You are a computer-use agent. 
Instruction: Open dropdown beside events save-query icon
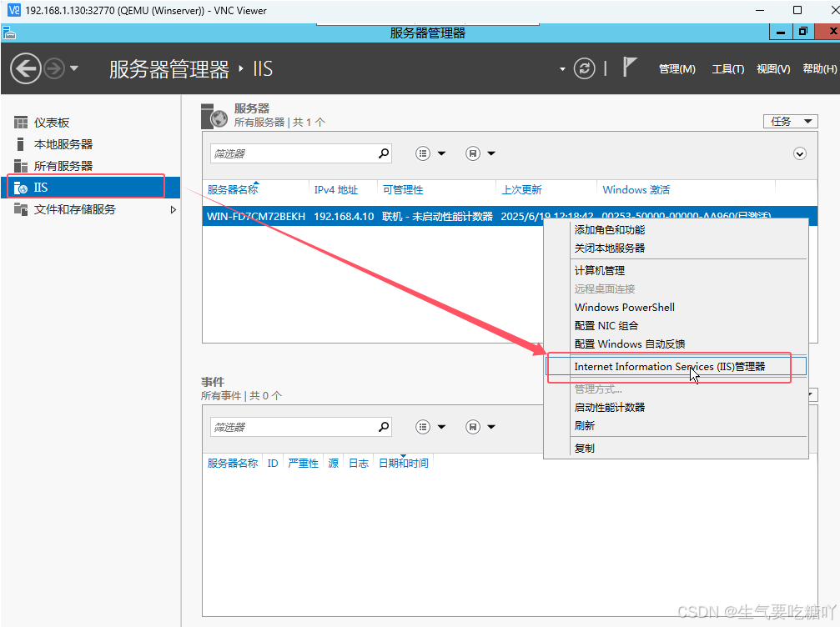click(491, 427)
